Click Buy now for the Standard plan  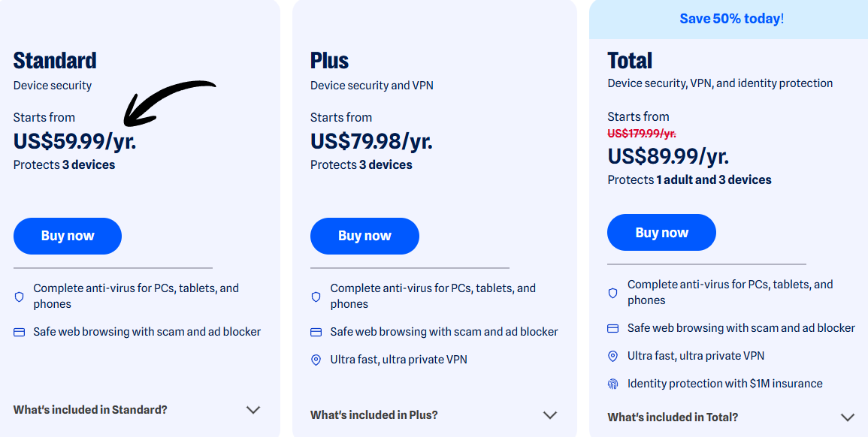[x=67, y=236]
